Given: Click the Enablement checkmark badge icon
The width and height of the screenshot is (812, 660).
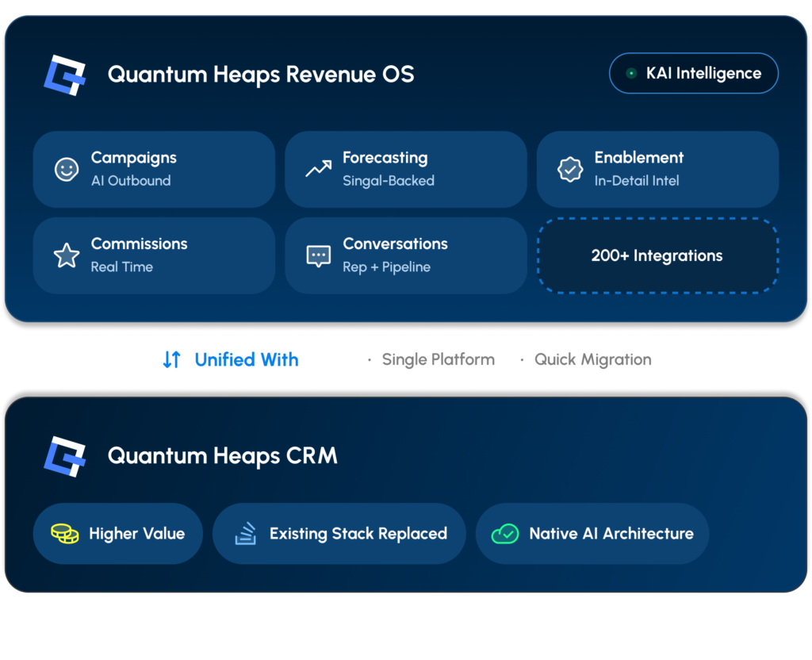Looking at the screenshot, I should 569,169.
